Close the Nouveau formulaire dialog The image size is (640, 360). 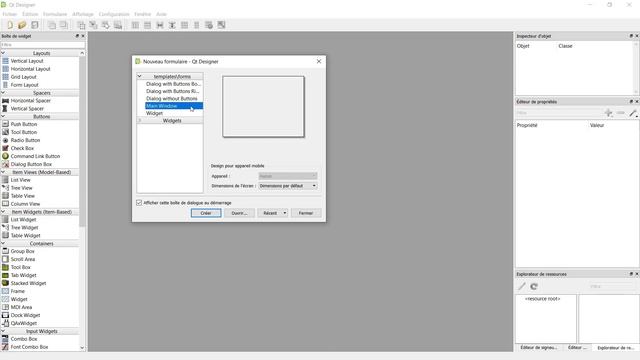(x=319, y=61)
